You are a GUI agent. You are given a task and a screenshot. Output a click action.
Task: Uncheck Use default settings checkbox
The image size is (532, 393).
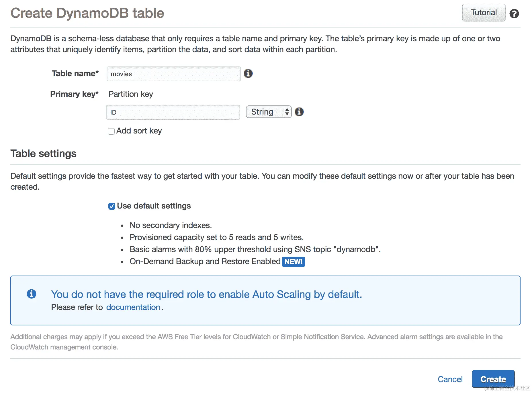[x=112, y=206]
